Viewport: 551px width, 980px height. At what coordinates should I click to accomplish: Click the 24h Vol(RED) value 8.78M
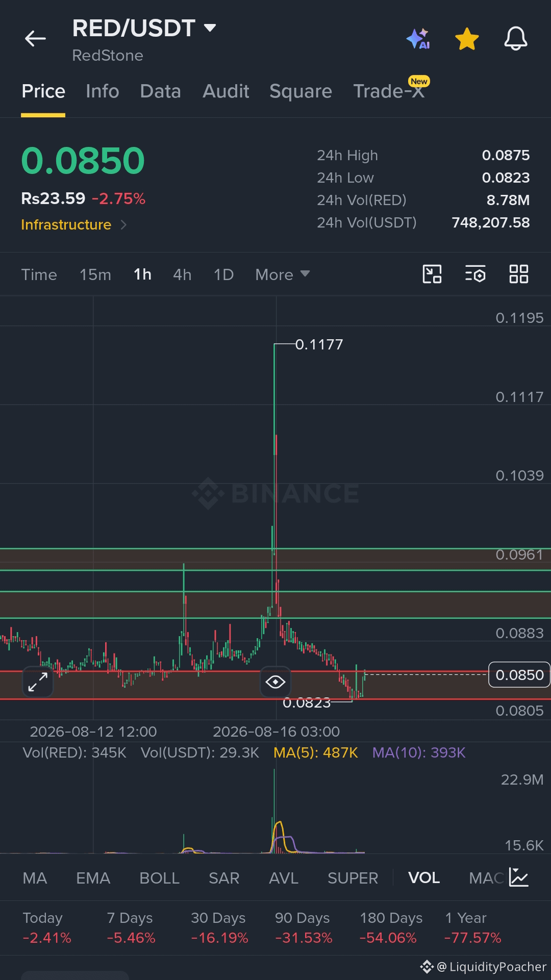point(508,200)
